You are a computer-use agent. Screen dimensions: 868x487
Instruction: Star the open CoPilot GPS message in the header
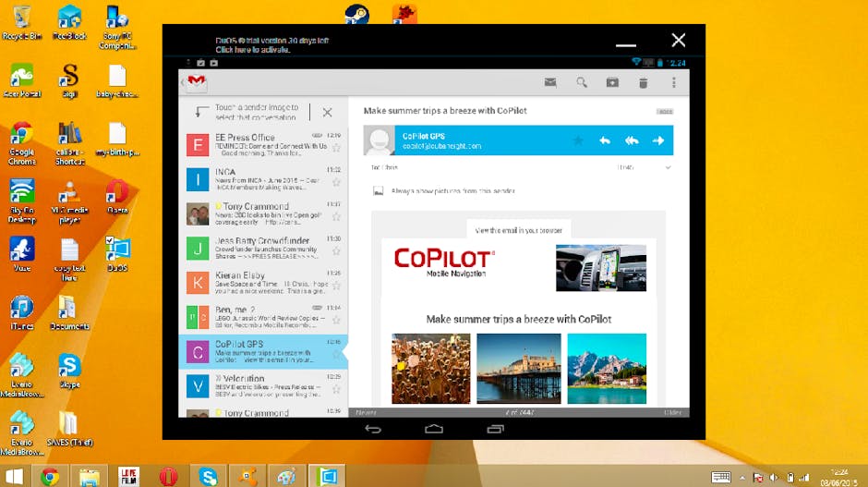[578, 140]
